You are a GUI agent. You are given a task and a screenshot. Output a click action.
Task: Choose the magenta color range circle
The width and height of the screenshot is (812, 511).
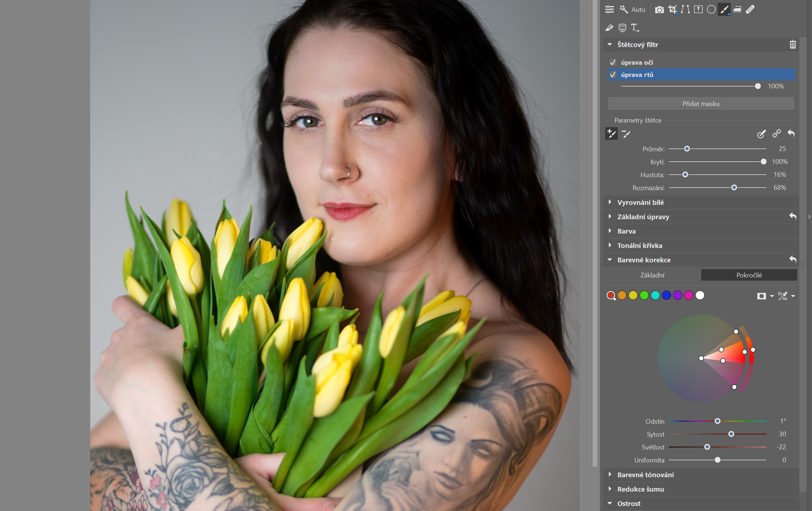pyautogui.click(x=689, y=295)
